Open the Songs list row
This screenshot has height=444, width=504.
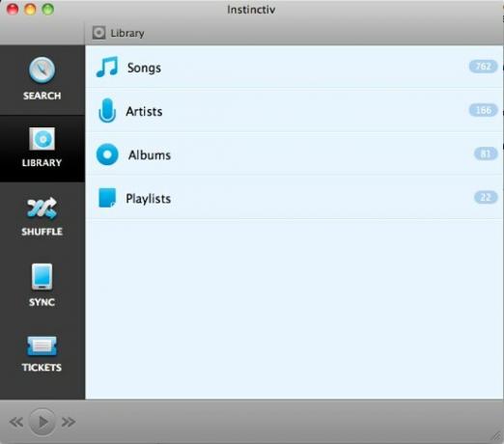[x=294, y=67]
